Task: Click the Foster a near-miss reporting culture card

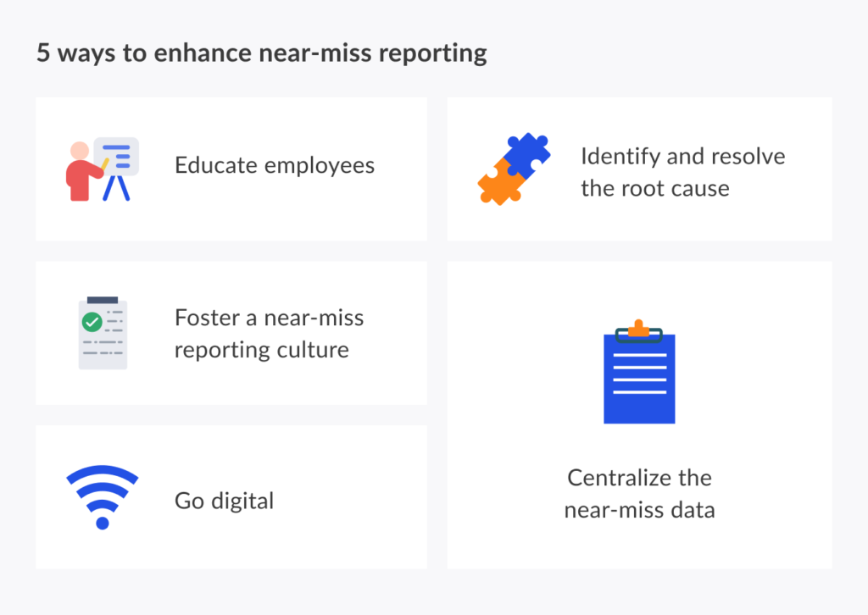Action: [231, 332]
